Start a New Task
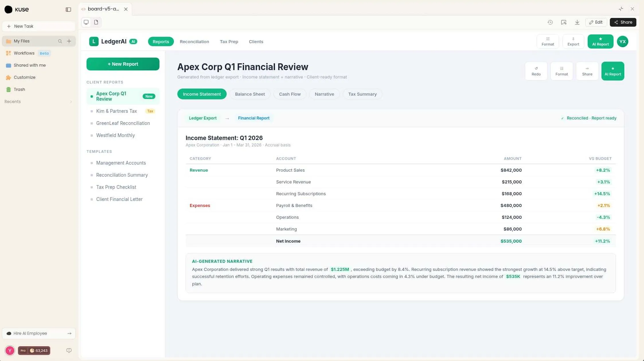The height and width of the screenshot is (361, 644). 39,26
